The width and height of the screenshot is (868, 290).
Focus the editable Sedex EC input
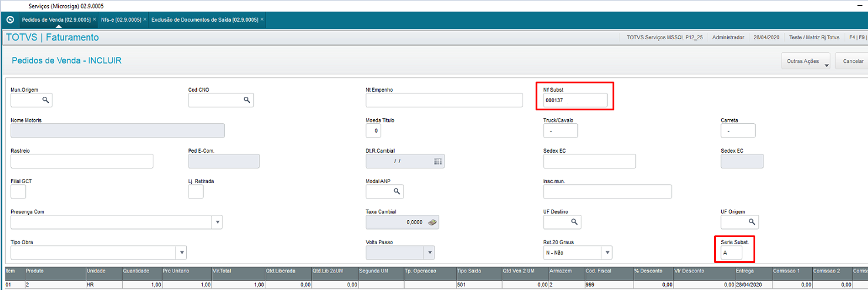tap(590, 161)
